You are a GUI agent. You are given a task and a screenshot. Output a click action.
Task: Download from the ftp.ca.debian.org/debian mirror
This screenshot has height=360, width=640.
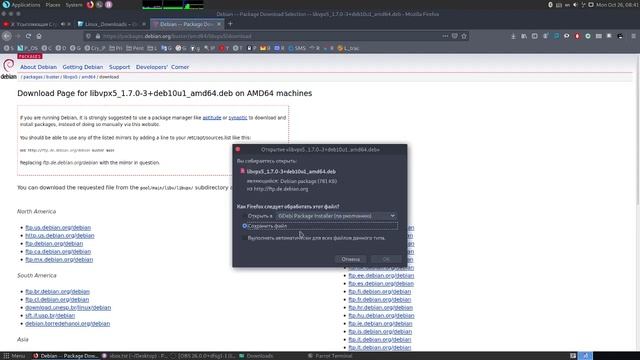(58, 251)
